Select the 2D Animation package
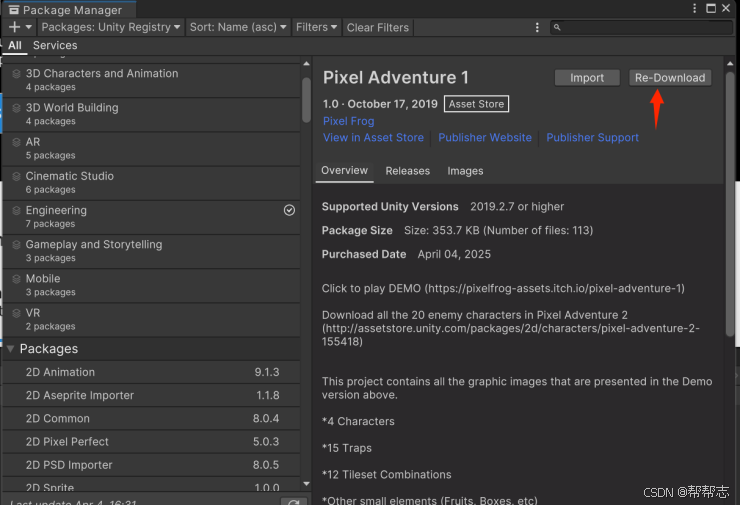 pos(151,372)
